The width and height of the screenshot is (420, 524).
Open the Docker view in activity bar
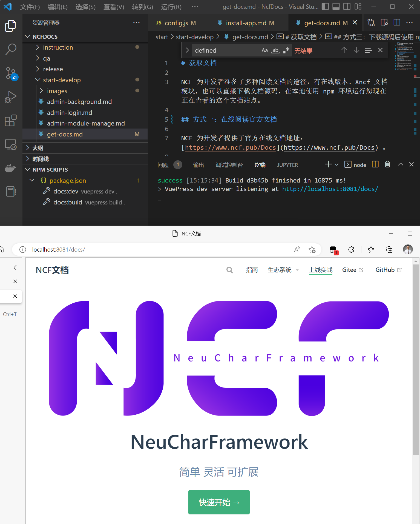[x=11, y=168]
